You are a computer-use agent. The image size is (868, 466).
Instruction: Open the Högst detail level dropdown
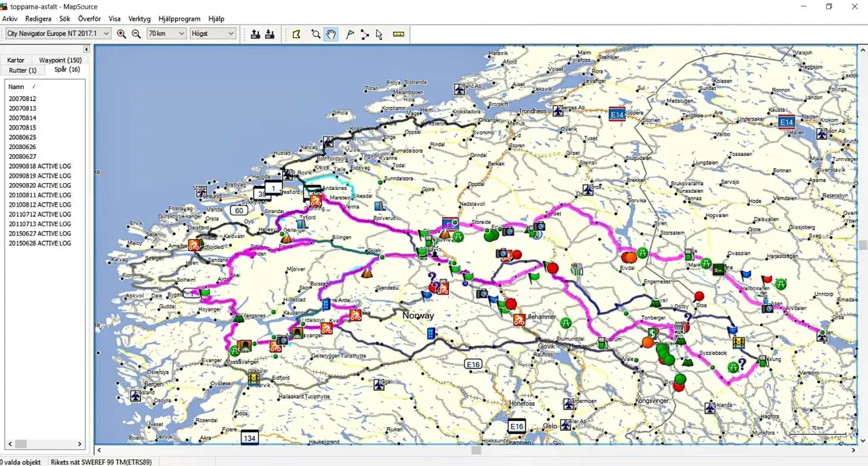(213, 33)
